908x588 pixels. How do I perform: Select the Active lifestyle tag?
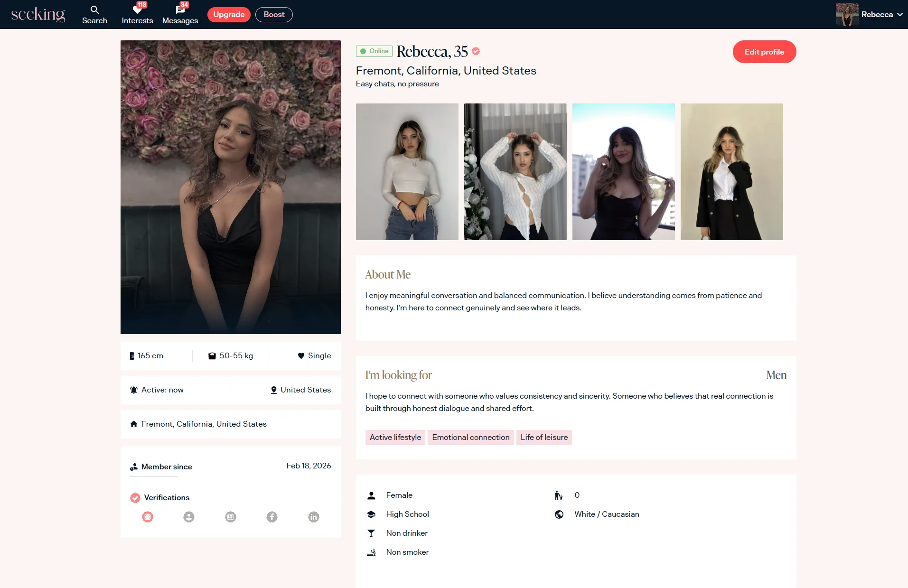click(x=395, y=437)
